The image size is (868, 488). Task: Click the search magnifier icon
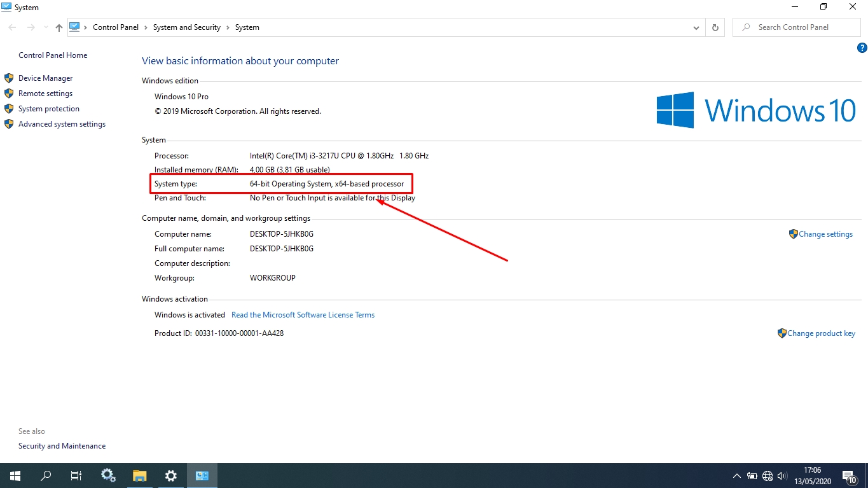pyautogui.click(x=745, y=27)
